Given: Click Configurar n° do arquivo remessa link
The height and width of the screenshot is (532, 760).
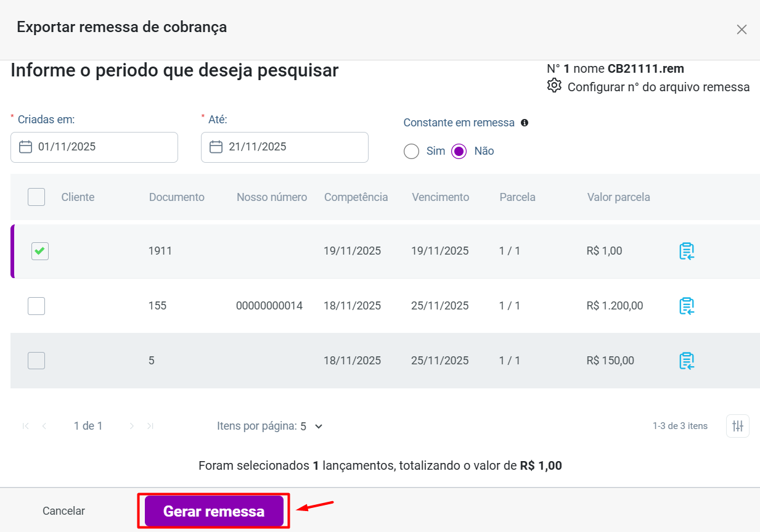Looking at the screenshot, I should [x=658, y=87].
